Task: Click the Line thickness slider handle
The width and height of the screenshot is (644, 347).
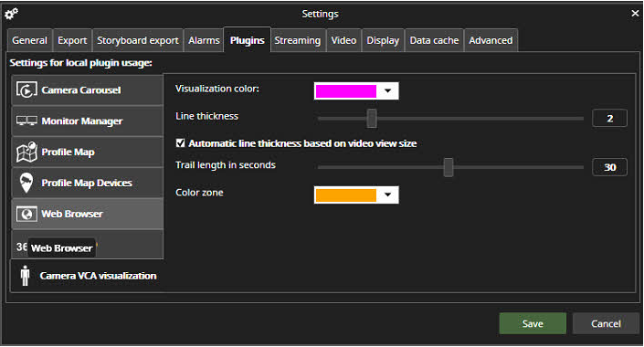Action: [372, 119]
